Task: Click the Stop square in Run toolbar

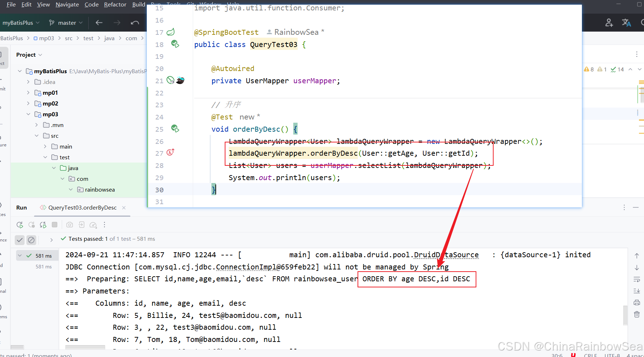Action: point(55,225)
